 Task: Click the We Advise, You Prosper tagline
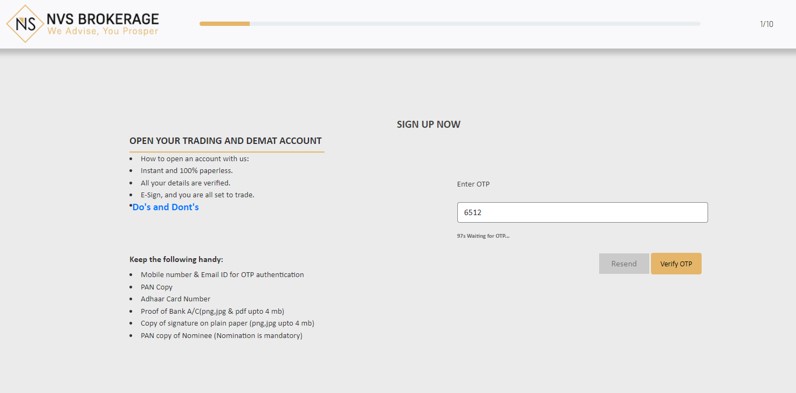[x=103, y=31]
